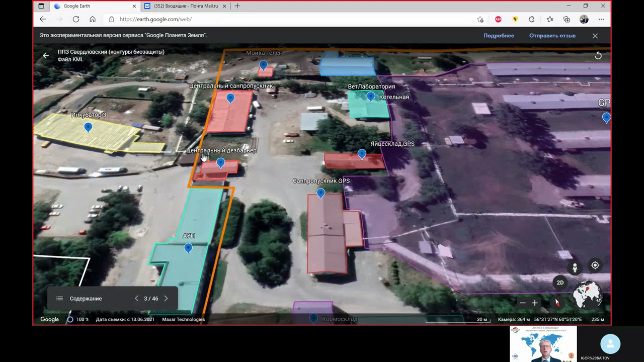Fly to my current location
The height and width of the screenshot is (362, 644).
click(595, 265)
